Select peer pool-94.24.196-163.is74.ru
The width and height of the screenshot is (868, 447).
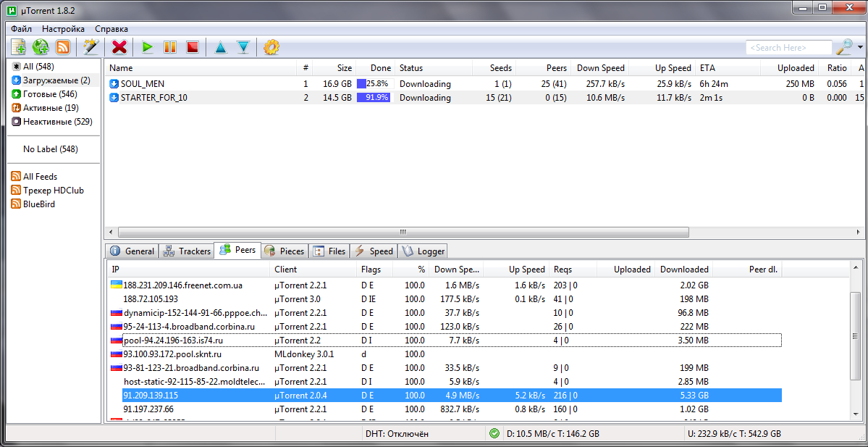point(445,340)
